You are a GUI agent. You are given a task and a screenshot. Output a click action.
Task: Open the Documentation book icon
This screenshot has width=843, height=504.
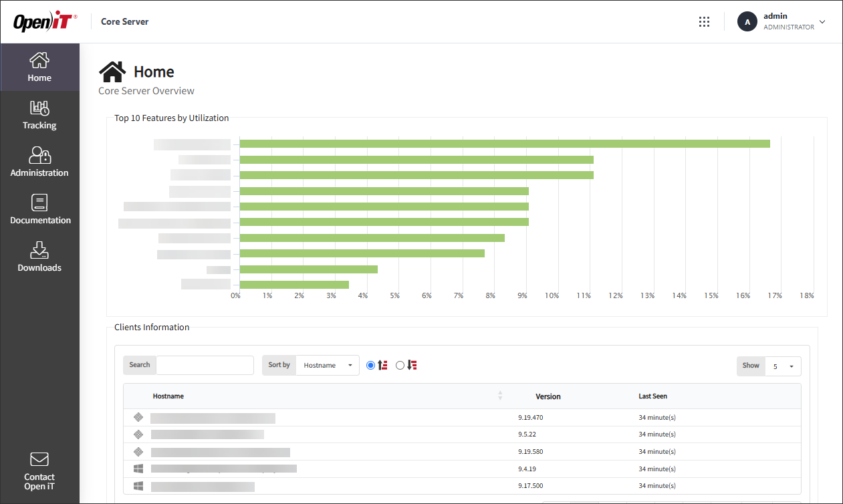pos(39,203)
